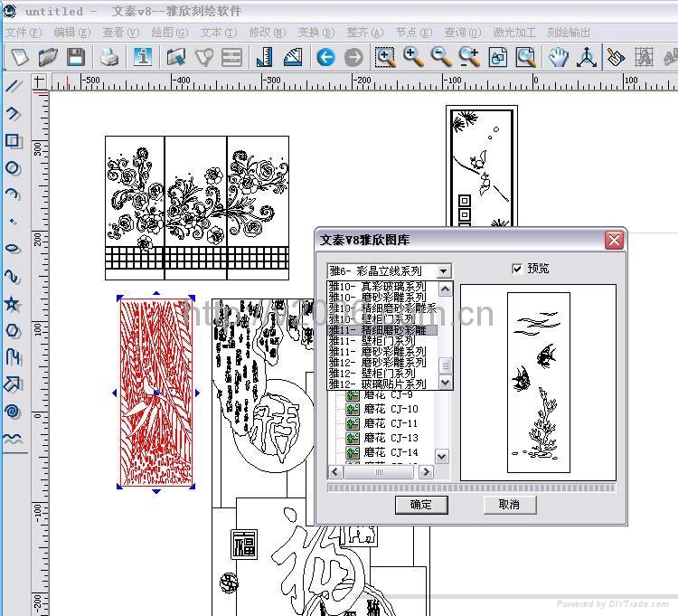Click the horizontal scrollbar right arrow
Image resolution: width=678 pixels, height=616 pixels.
[426, 471]
